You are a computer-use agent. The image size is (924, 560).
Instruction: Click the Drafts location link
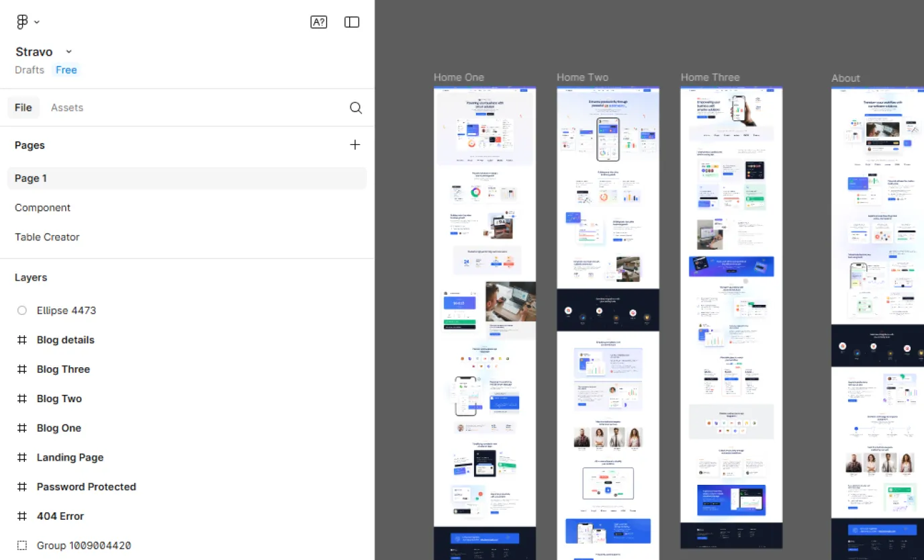[x=30, y=70]
